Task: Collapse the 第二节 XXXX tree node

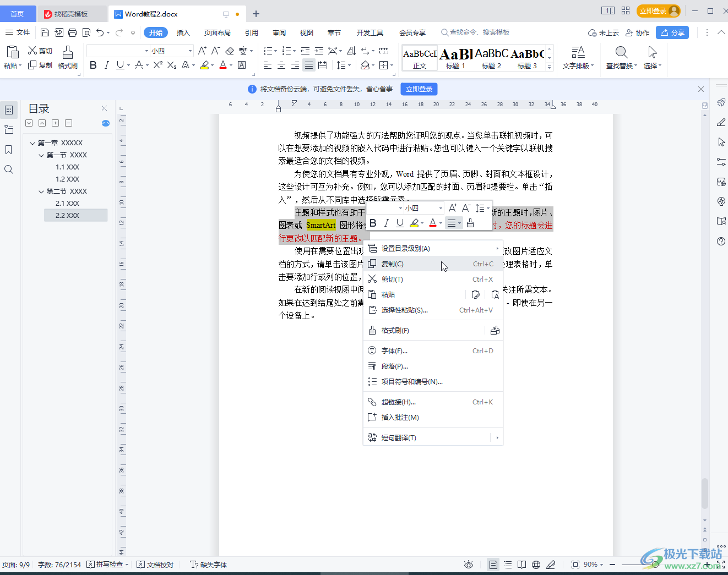Action: pos(41,191)
